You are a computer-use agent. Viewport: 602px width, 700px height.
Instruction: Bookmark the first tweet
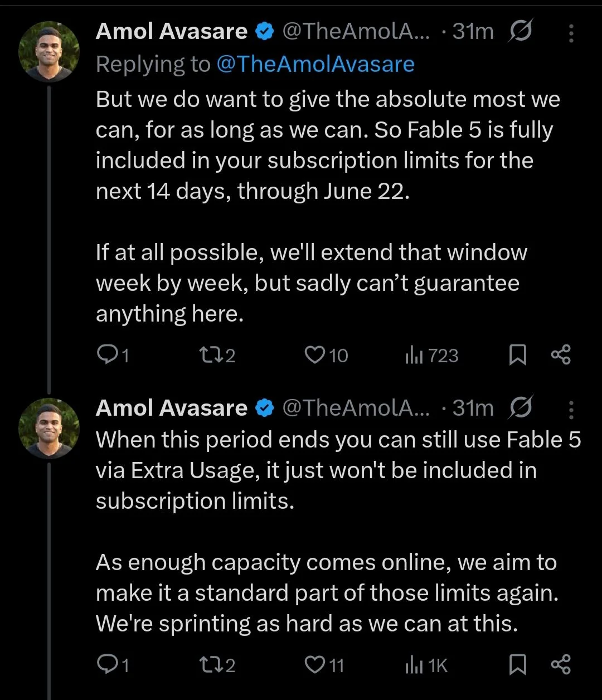pyautogui.click(x=518, y=355)
